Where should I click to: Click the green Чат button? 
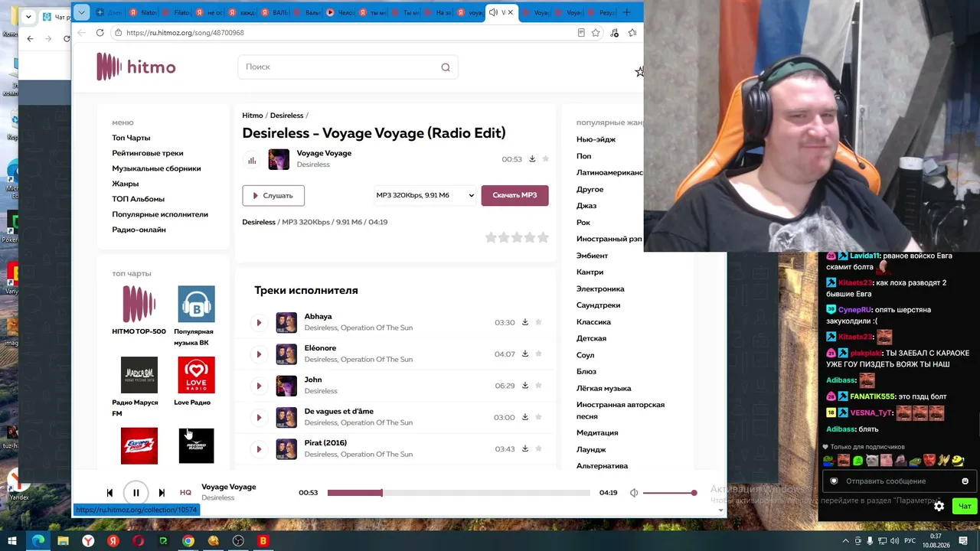pyautogui.click(x=965, y=506)
